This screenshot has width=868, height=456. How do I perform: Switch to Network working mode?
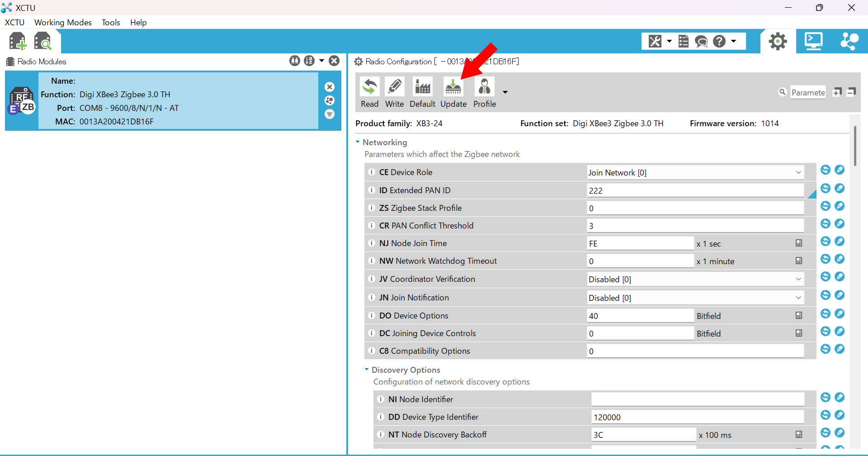(x=849, y=41)
